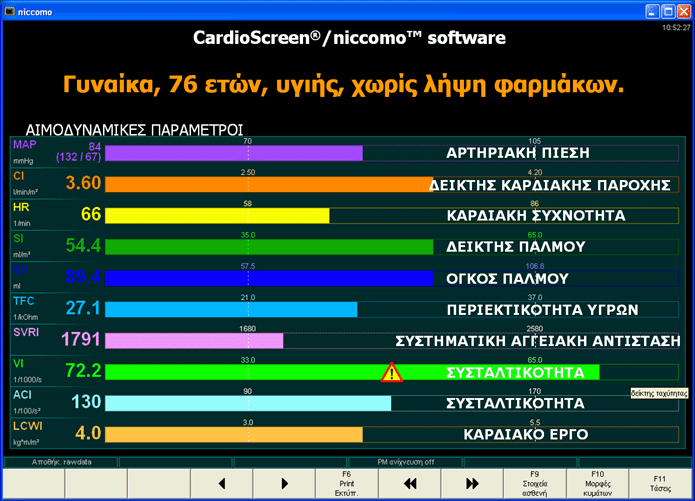Click the light blue TFC fluid content bar
695x501 pixels.
click(231, 309)
